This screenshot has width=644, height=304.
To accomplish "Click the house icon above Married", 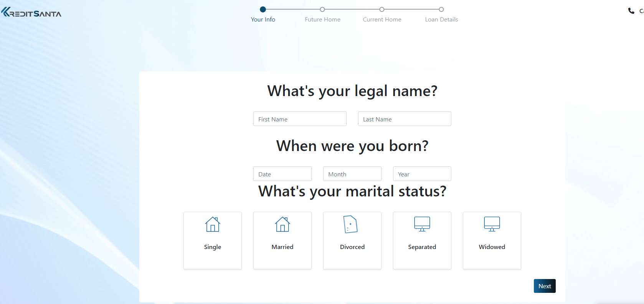I will 282,224.
